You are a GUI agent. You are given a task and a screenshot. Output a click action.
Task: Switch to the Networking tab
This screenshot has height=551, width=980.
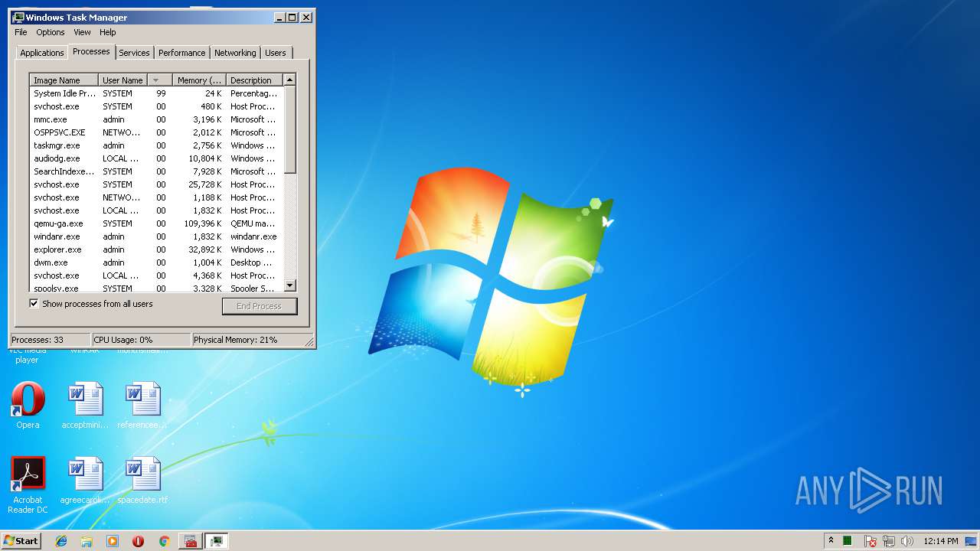click(x=235, y=53)
